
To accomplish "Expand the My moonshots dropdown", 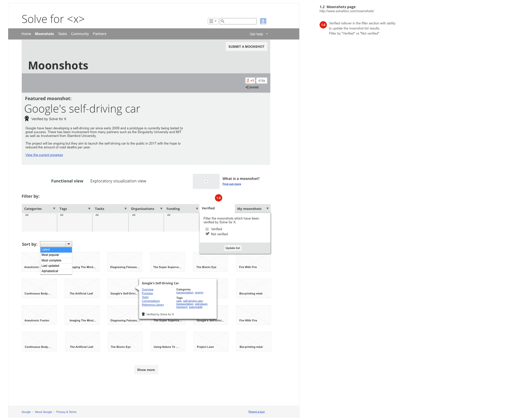I will pos(267,209).
